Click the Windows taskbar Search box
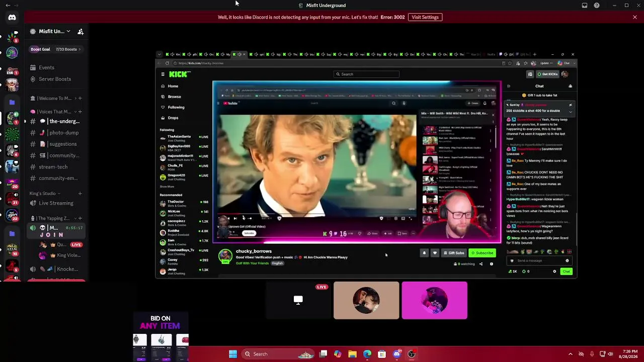644x362 pixels. [x=278, y=354]
